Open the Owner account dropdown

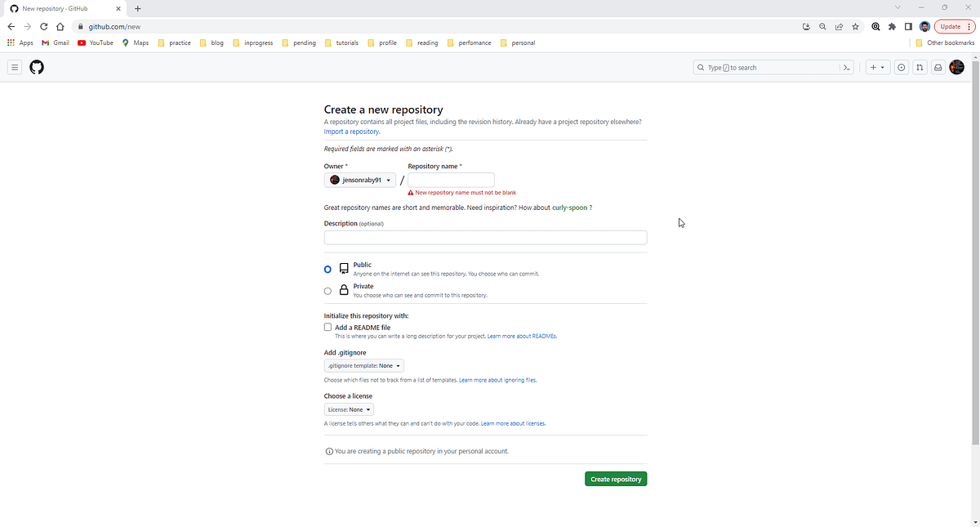(x=359, y=180)
